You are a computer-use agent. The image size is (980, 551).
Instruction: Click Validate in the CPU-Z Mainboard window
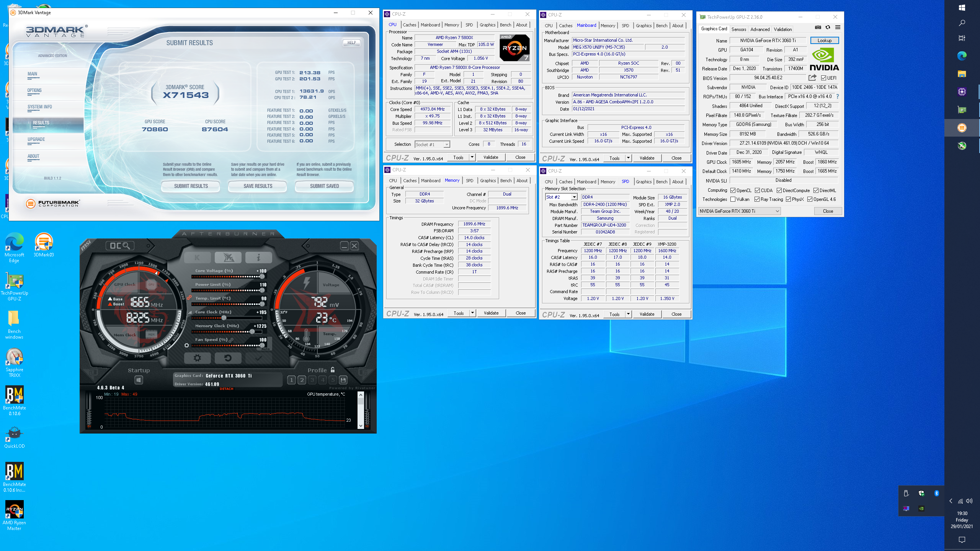(647, 158)
